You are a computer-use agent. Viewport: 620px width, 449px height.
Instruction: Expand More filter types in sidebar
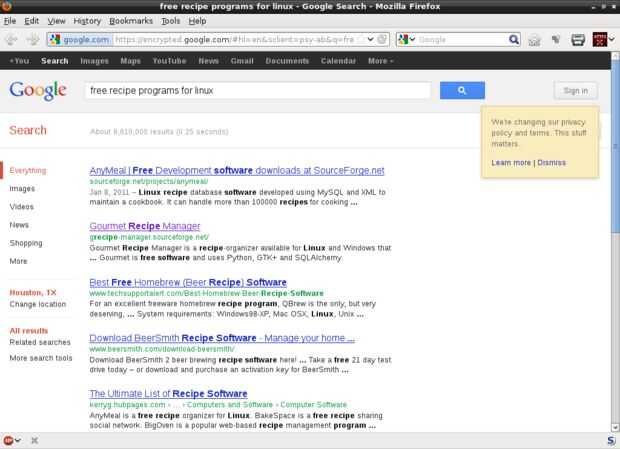[18, 261]
